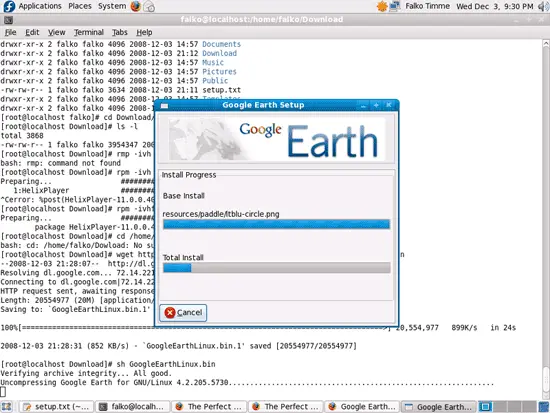Open the Terminal menu
Viewport: 550px width, 413px height.
pyautogui.click(x=88, y=32)
